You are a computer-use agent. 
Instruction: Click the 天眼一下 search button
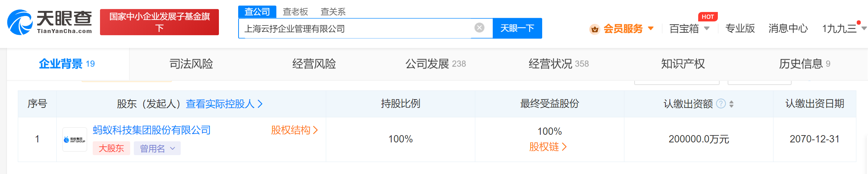point(517,28)
